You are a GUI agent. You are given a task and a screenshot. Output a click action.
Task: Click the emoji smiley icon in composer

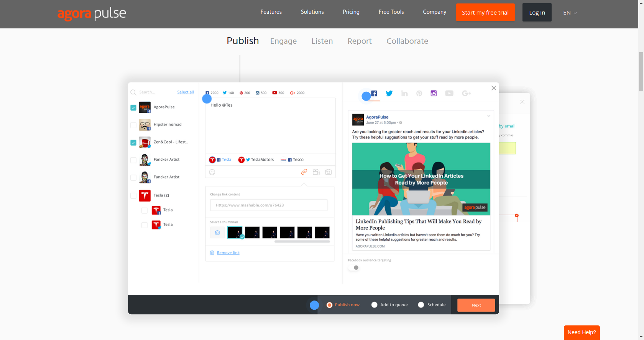tap(212, 172)
